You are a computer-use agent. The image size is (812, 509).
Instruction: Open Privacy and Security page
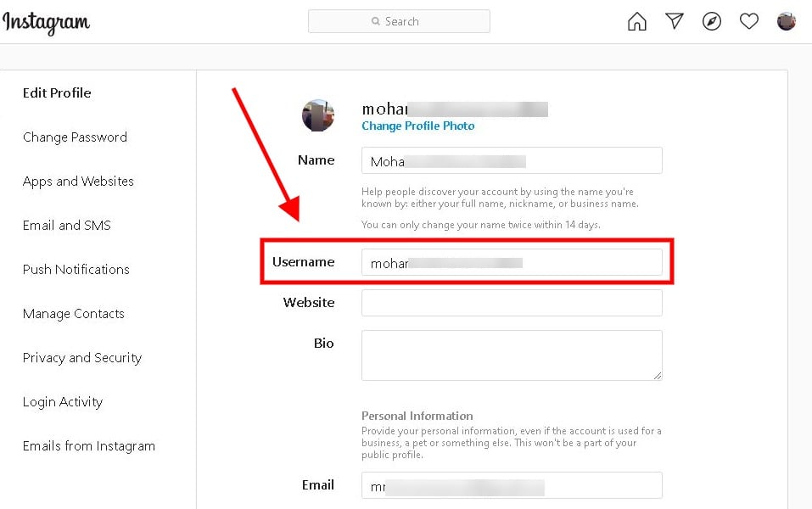point(81,358)
